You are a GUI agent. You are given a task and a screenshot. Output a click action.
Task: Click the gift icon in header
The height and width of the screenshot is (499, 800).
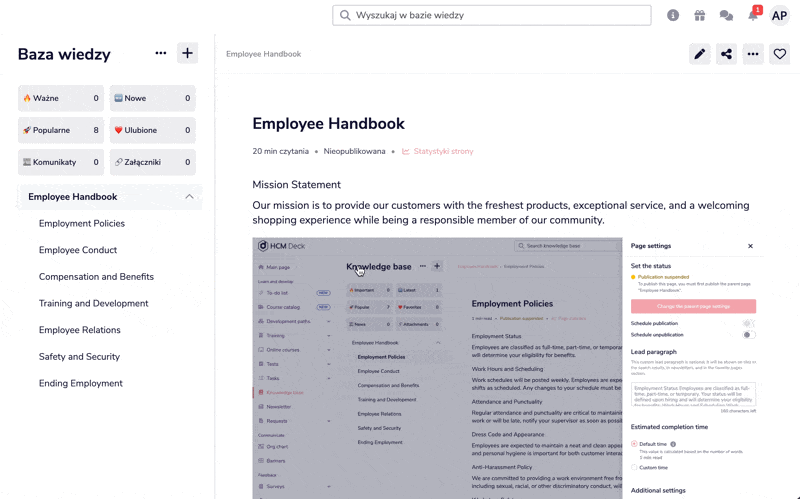coord(700,16)
